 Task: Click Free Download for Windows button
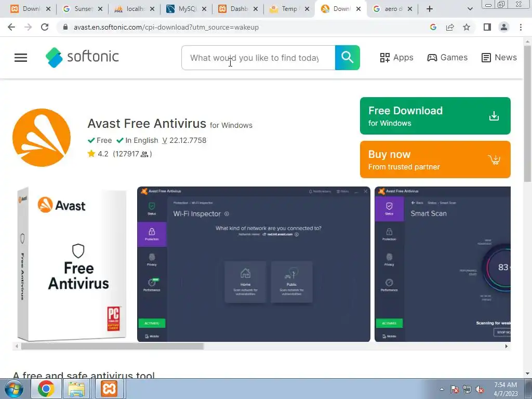point(435,116)
